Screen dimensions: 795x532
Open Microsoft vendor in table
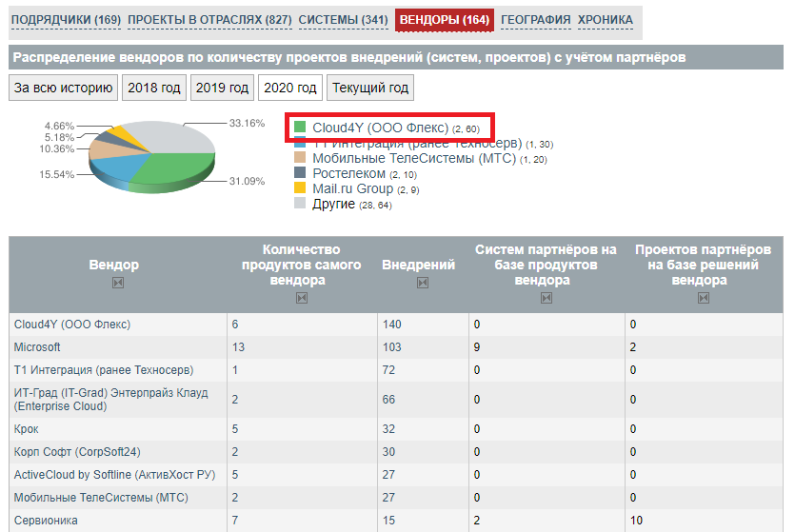coord(37,347)
